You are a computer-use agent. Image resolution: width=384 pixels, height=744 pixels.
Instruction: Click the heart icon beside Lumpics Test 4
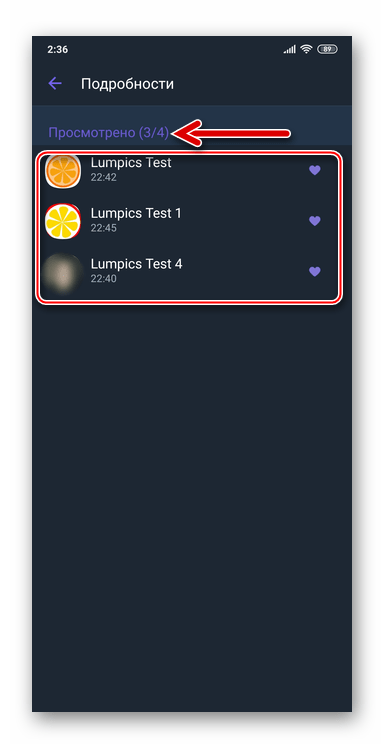pyautogui.click(x=315, y=271)
